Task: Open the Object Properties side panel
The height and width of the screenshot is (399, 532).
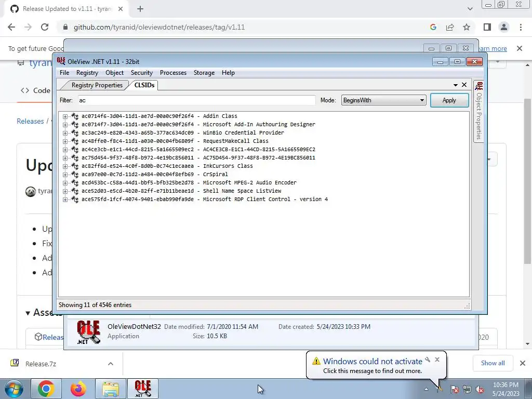Action: (478, 112)
